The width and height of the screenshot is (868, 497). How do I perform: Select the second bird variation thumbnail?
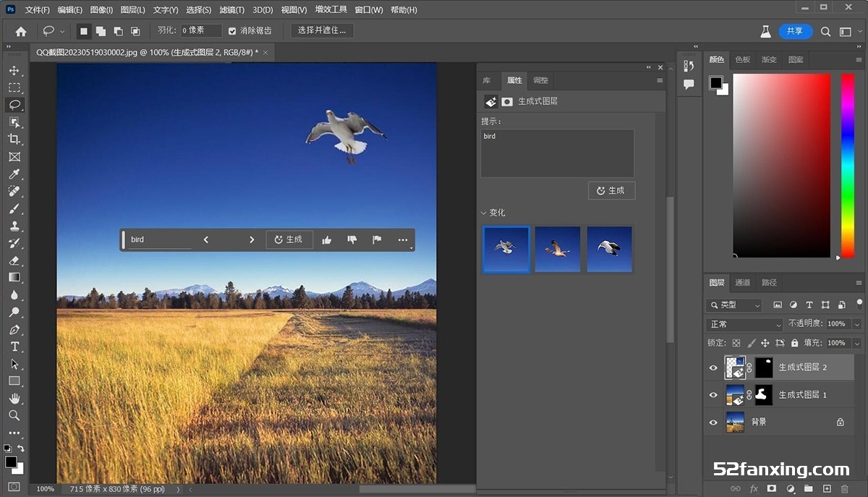click(x=558, y=249)
